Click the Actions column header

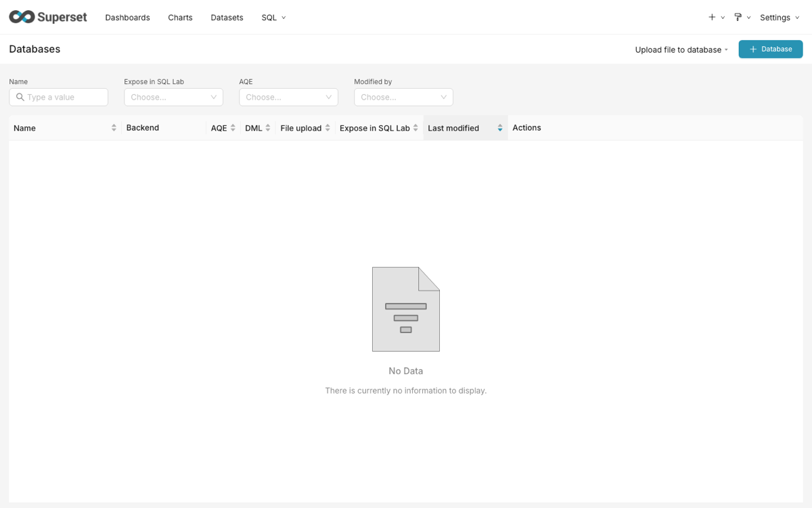[655, 128]
